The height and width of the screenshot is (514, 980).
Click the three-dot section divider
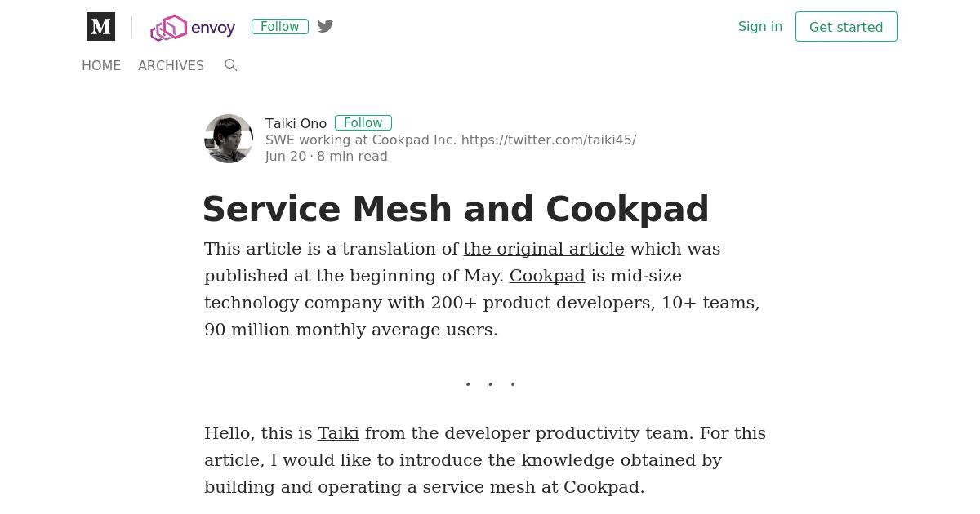coord(490,383)
